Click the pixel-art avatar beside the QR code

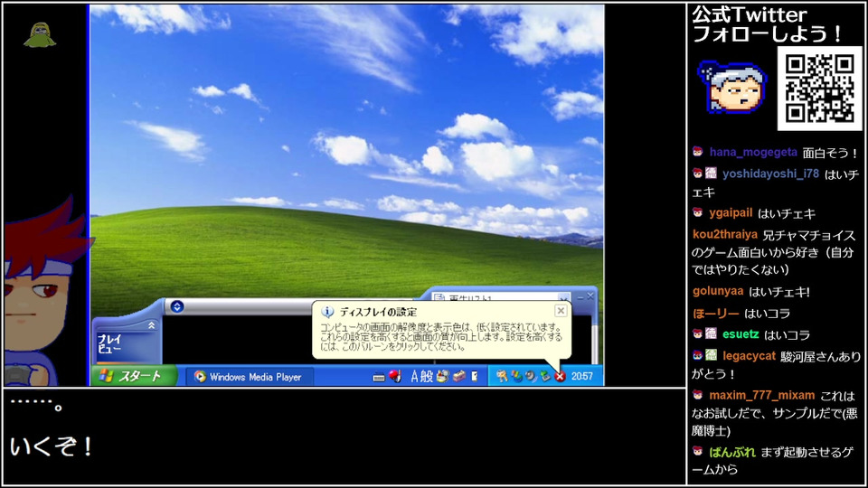pos(733,88)
